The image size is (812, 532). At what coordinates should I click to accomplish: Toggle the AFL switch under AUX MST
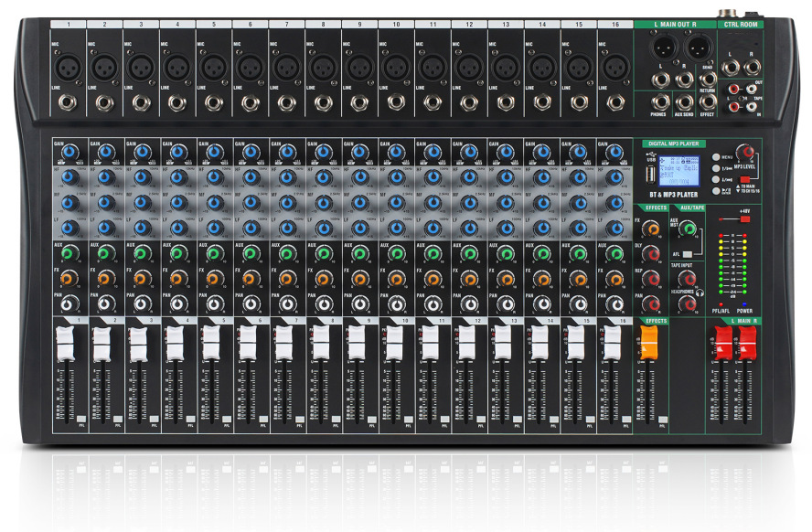tap(687, 254)
